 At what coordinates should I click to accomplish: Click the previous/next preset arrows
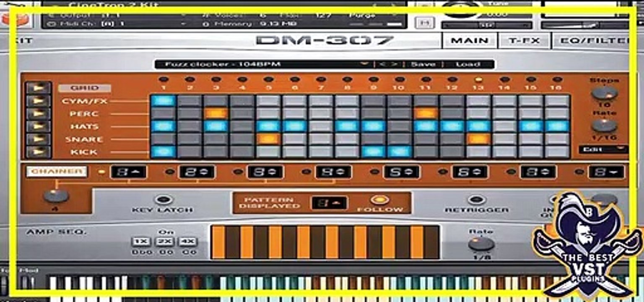pos(387,64)
